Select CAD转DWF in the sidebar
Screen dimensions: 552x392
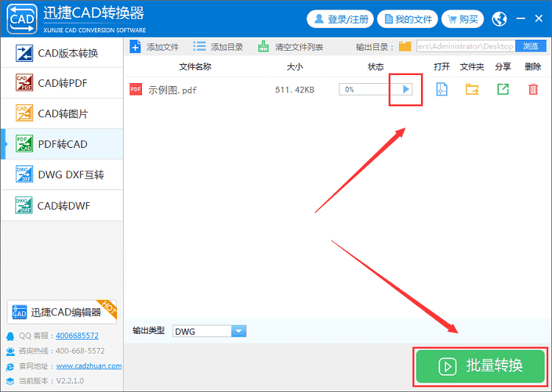[63, 205]
